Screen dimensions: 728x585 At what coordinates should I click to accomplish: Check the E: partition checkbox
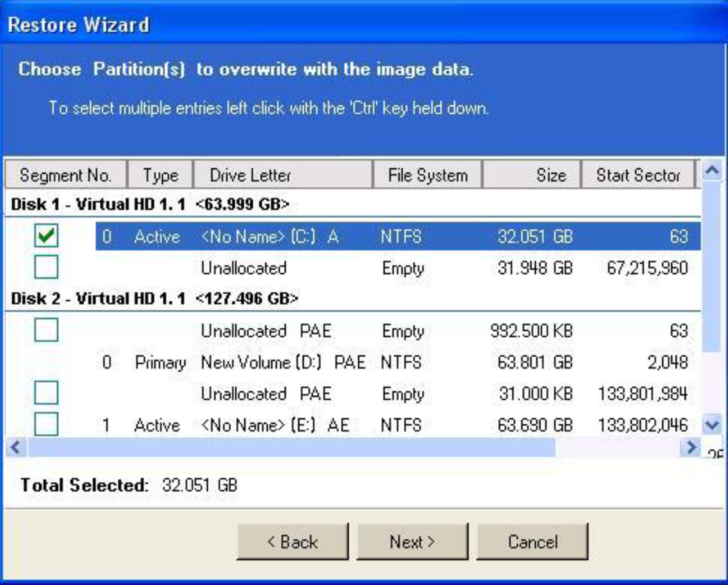[46, 424]
